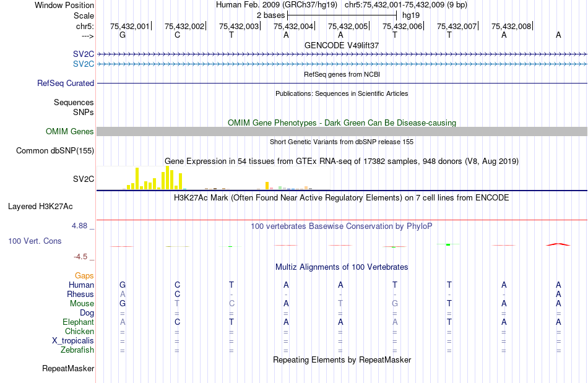Click the 'Zebrafish' alignment row label
This screenshot has width=588, height=383.
(x=77, y=350)
